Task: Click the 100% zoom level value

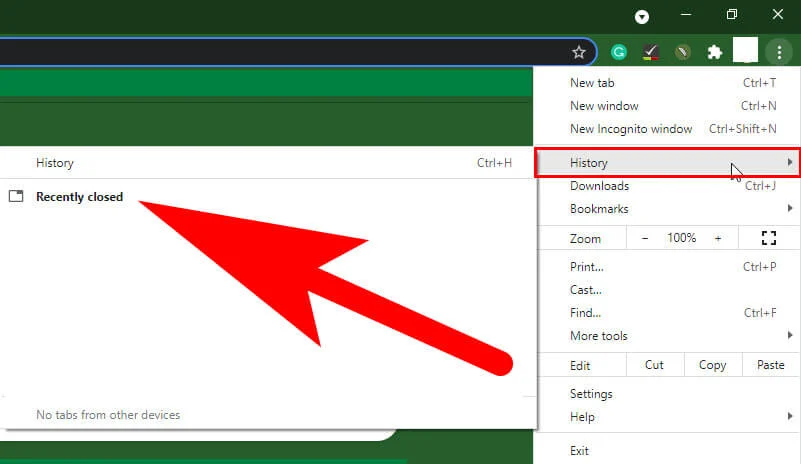Action: (681, 238)
